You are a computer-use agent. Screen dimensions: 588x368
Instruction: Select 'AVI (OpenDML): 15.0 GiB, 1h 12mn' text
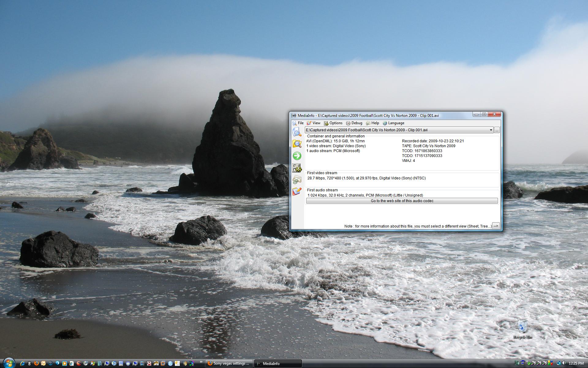pyautogui.click(x=335, y=141)
